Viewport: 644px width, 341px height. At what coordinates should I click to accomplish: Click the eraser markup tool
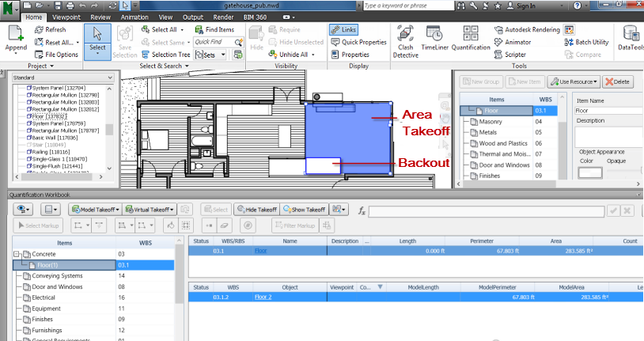coord(224,225)
